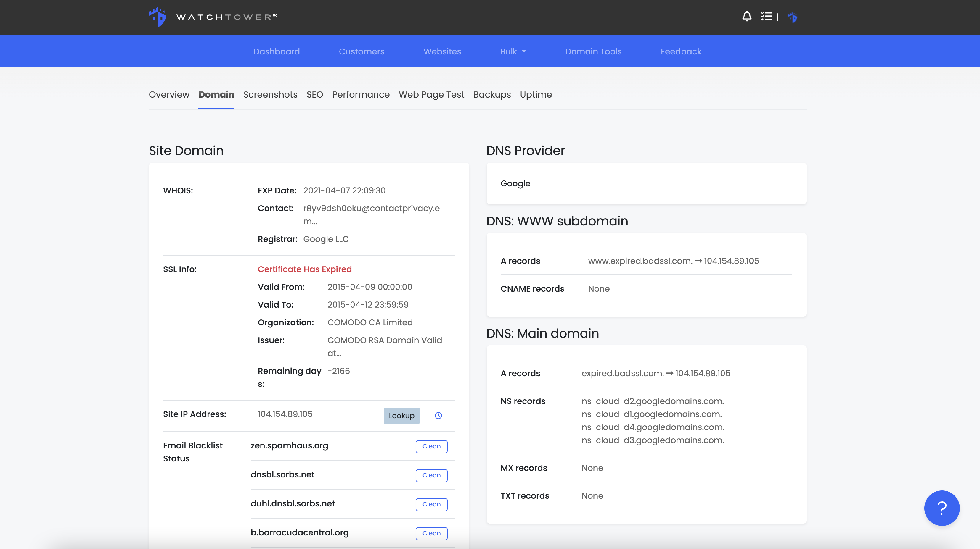Switch to the Screenshots tab
Screen dimensions: 980x549
click(x=270, y=95)
